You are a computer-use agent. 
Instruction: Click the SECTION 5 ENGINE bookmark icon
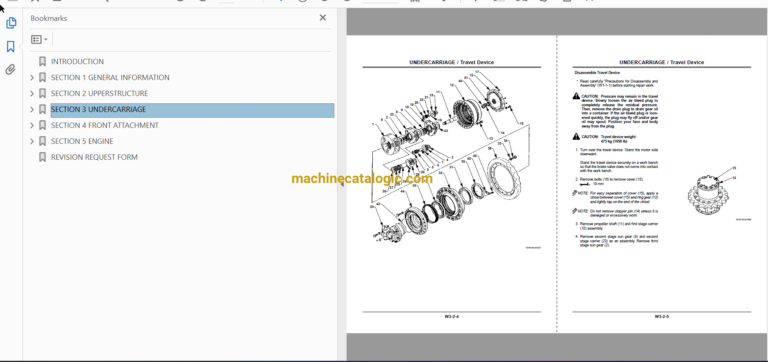click(x=43, y=142)
